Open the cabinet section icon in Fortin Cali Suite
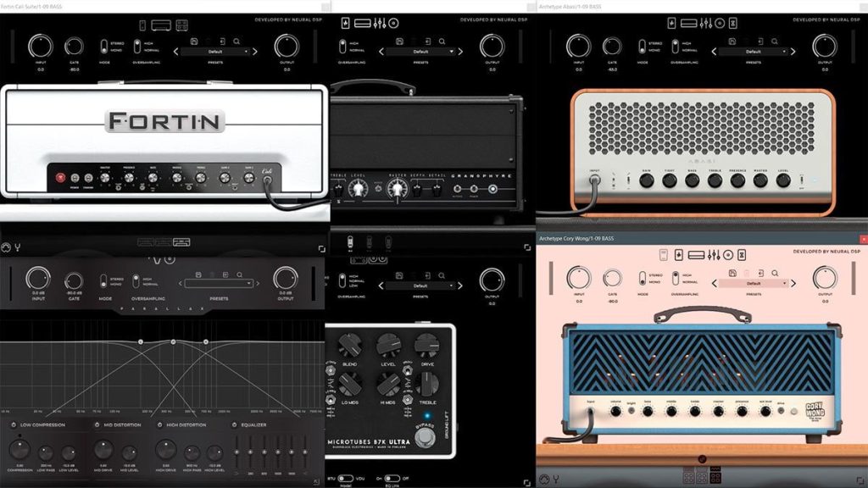 [x=181, y=25]
